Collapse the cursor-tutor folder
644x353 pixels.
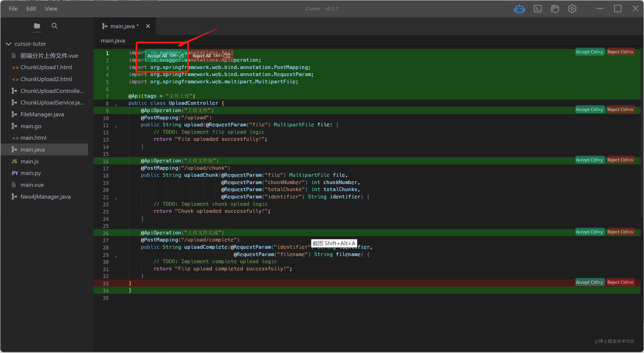click(9, 44)
